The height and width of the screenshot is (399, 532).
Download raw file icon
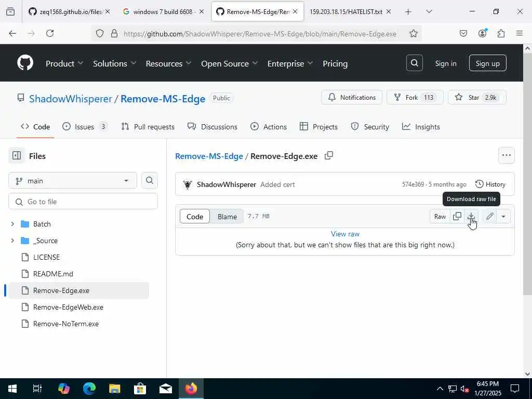[x=471, y=217]
